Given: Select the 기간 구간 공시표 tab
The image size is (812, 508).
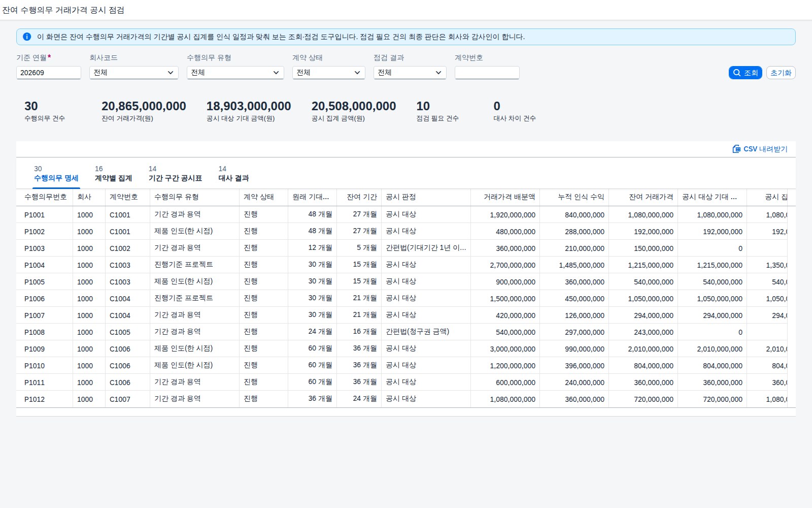Looking at the screenshot, I should coord(175,174).
